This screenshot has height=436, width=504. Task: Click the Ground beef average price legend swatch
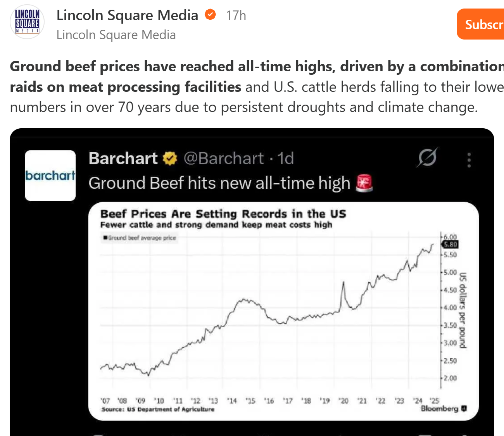click(105, 238)
